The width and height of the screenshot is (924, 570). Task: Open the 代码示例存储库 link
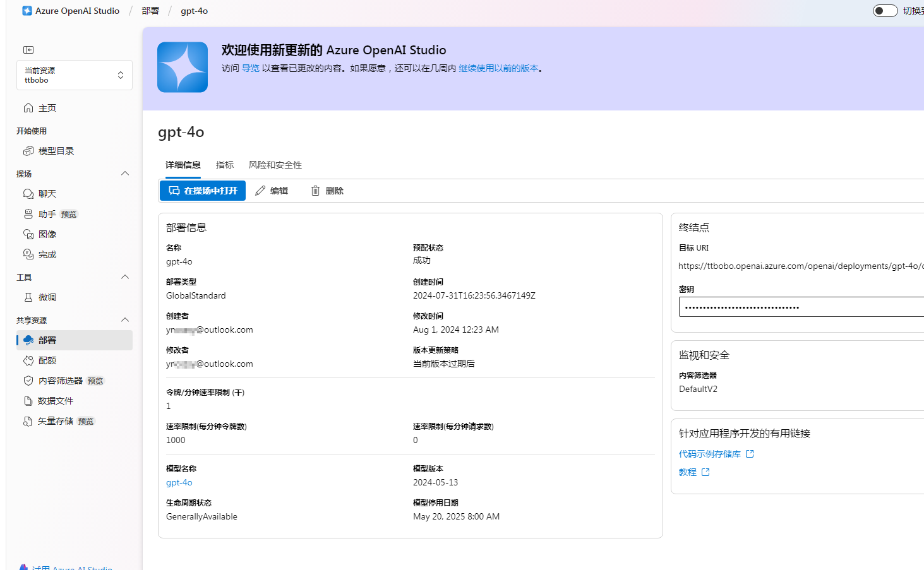[x=710, y=454]
